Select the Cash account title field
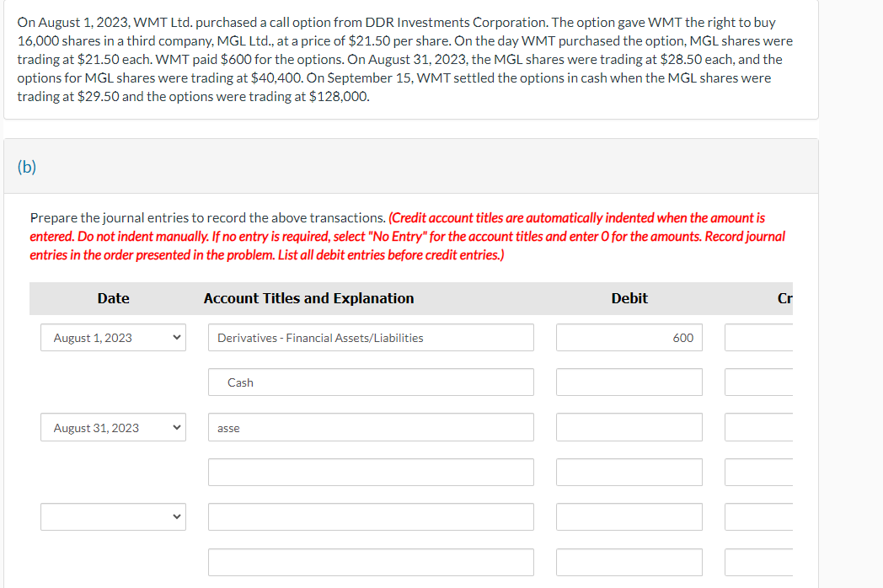This screenshot has width=883, height=588. click(371, 382)
